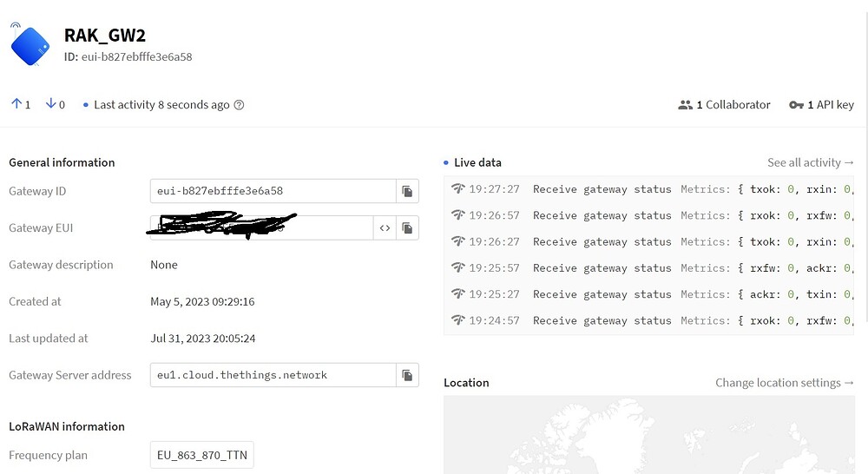This screenshot has width=868, height=474.
Task: Click the General information heading
Action: pyautogui.click(x=62, y=163)
